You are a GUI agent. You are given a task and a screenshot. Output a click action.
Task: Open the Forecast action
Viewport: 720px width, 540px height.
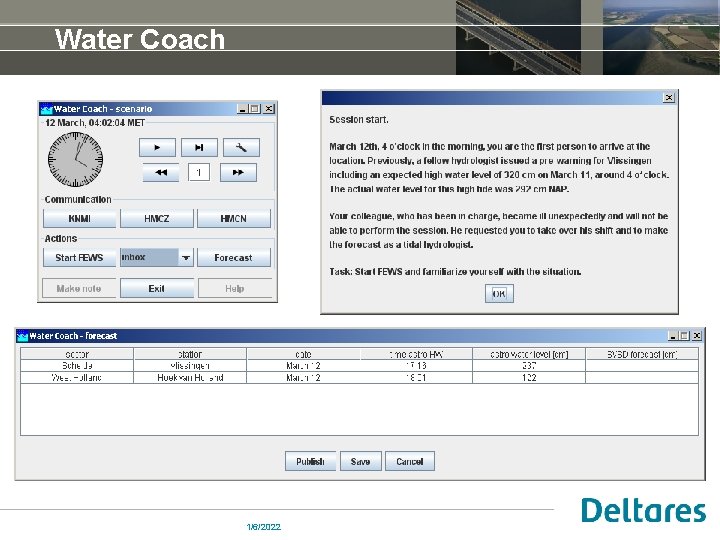[234, 258]
